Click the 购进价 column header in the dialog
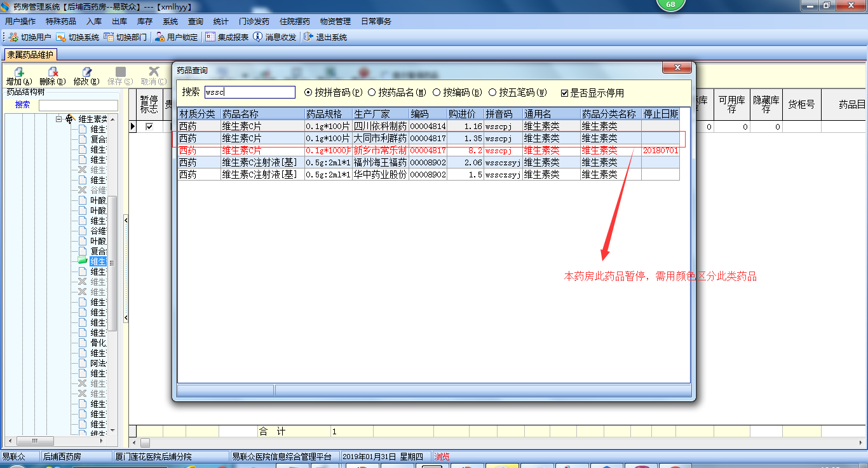This screenshot has width=868, height=468. click(465, 114)
